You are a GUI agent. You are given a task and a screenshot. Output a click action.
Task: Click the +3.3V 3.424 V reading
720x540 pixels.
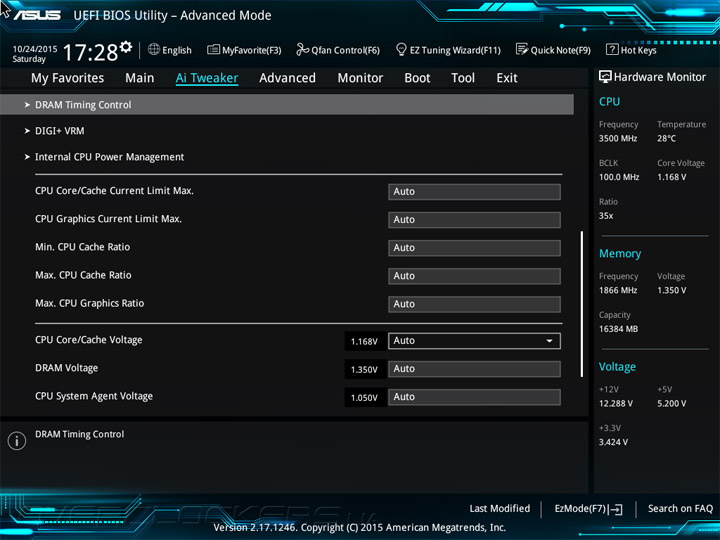pyautogui.click(x=613, y=442)
